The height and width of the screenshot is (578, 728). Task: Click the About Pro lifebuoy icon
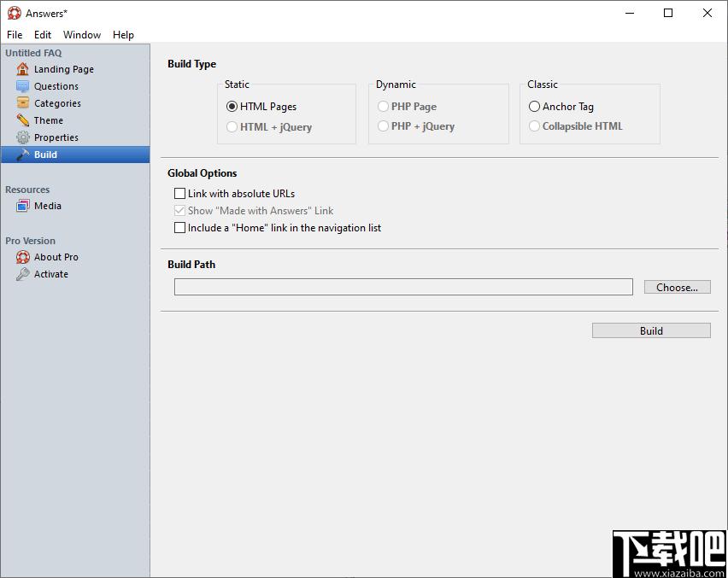pyautogui.click(x=22, y=257)
